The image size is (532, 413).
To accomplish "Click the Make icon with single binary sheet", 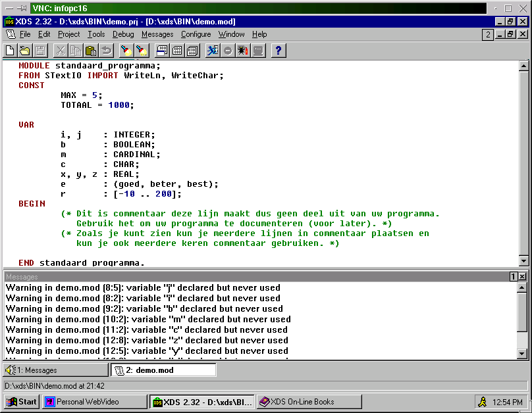I will (176, 51).
